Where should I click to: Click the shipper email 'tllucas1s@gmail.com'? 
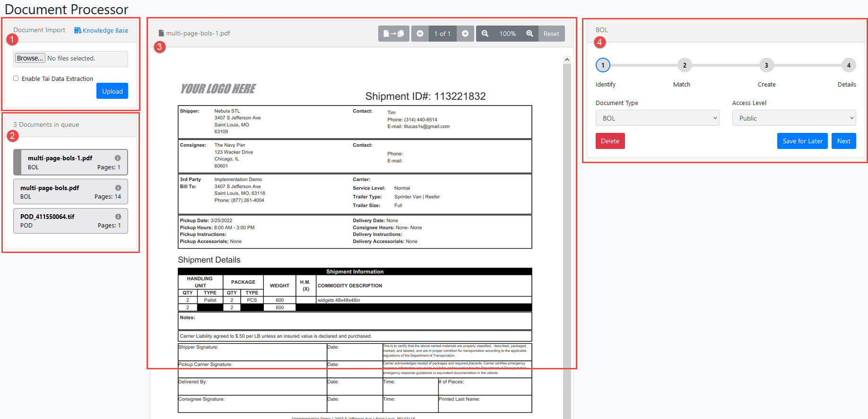click(x=426, y=127)
